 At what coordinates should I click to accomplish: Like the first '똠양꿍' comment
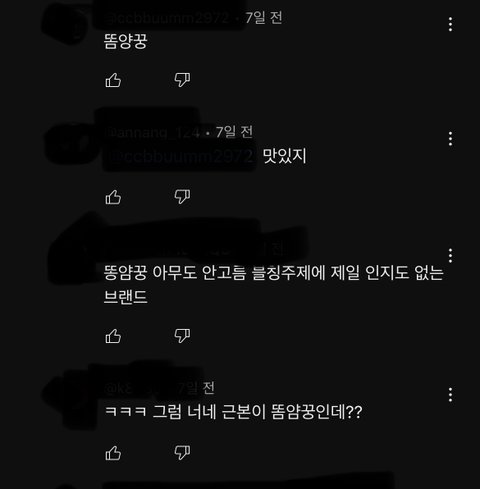coord(113,80)
